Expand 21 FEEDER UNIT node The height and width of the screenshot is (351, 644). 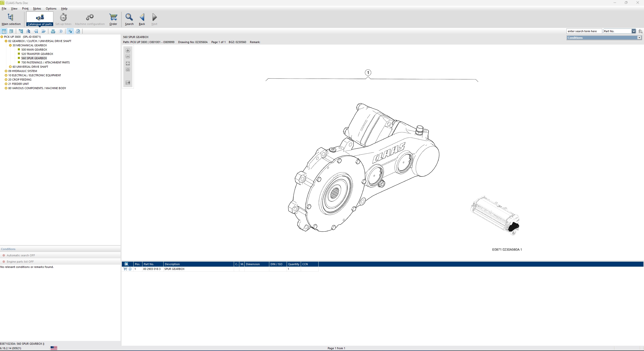6,84
